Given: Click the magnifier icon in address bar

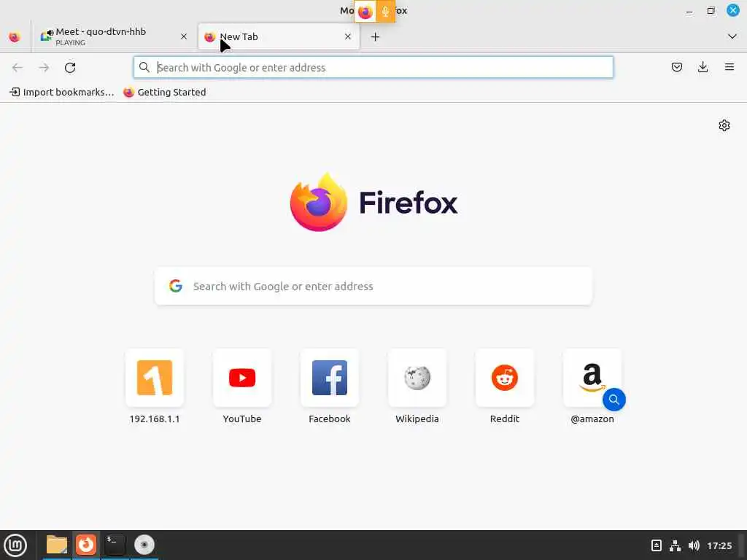Looking at the screenshot, I should click(x=144, y=67).
